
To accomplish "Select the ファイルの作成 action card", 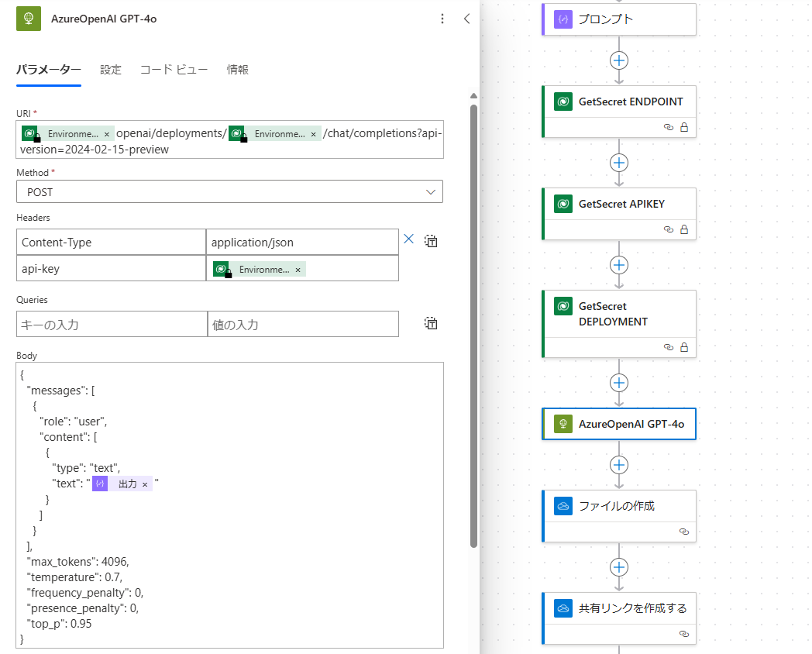I will click(x=619, y=516).
